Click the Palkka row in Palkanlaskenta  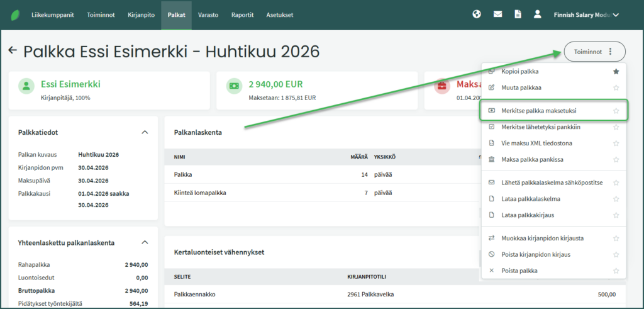coord(185,174)
